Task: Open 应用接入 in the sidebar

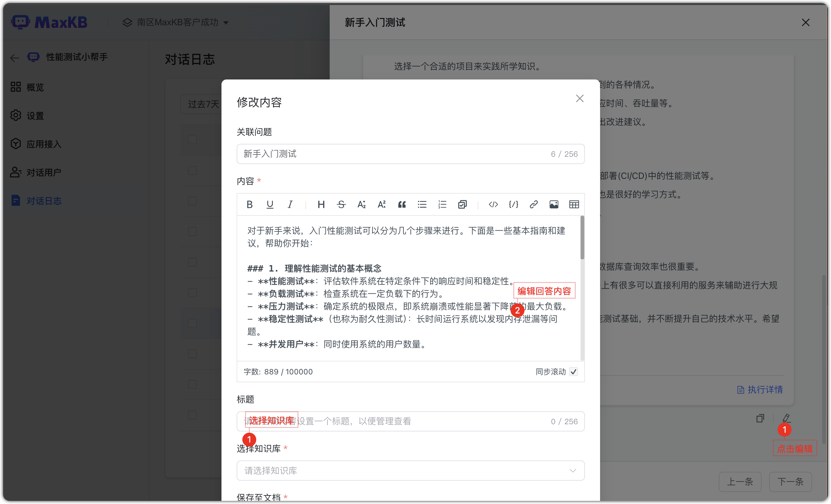Action: tap(36, 144)
